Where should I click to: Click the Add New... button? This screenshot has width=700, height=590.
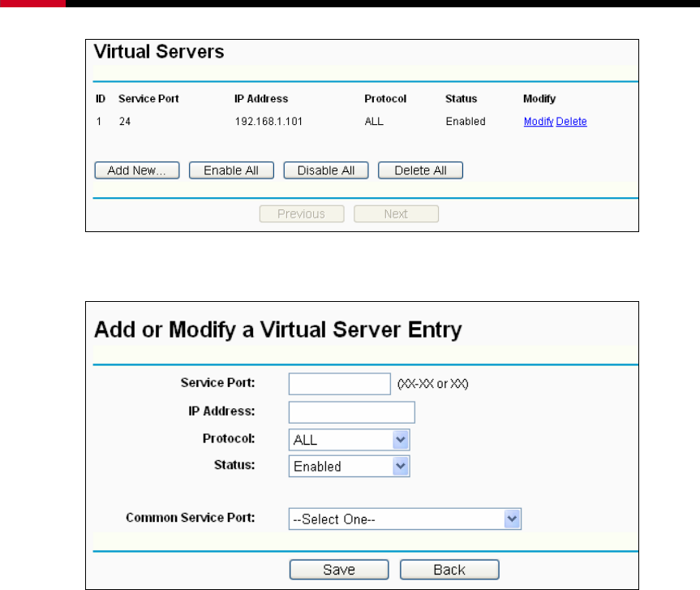tap(137, 170)
